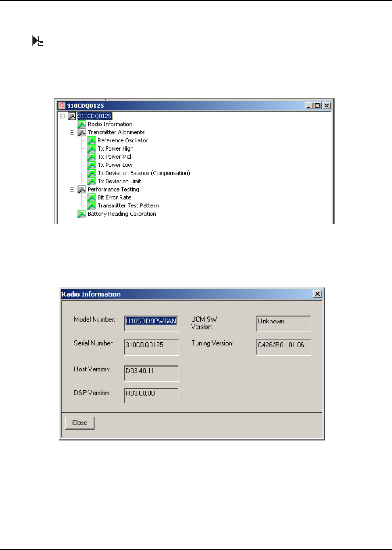Click the Tx Power High node icon

click(x=91, y=148)
